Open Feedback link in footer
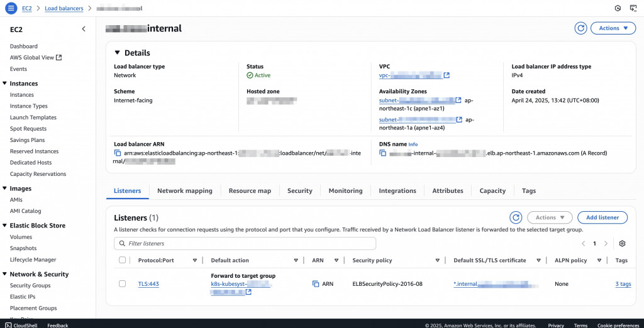Viewport: 644px width, 328px height. coord(58,325)
